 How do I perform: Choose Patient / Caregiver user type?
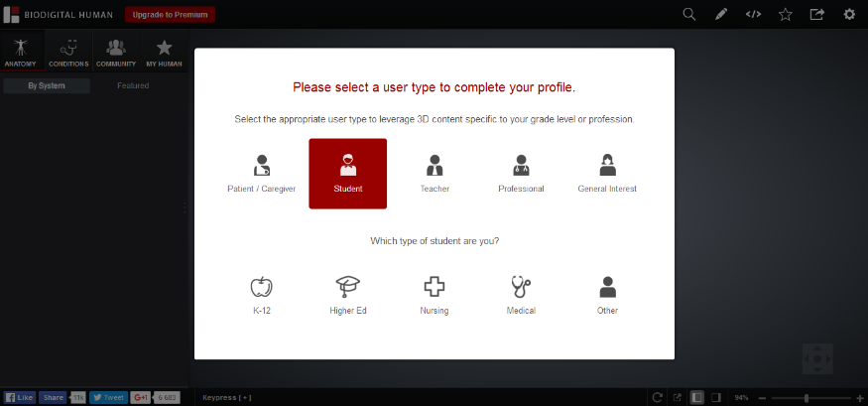point(261,174)
